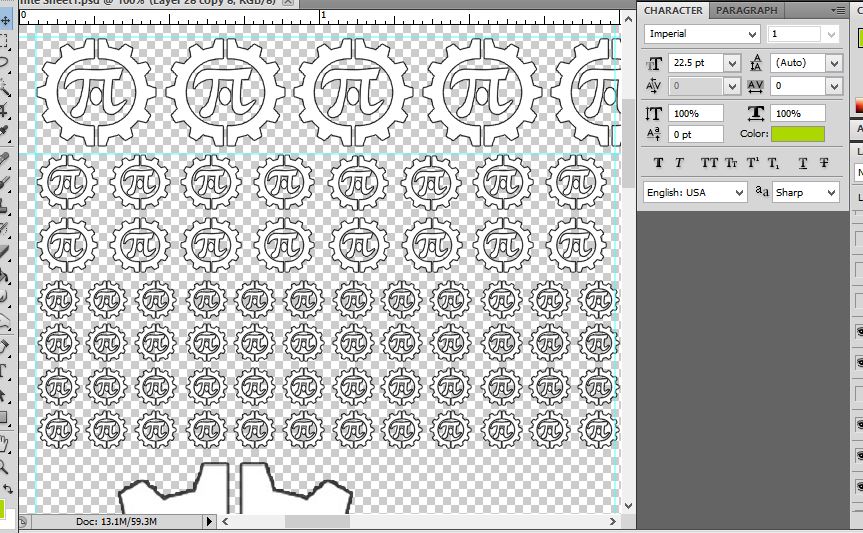Select the Zoom magnifier tool

(x=5, y=466)
